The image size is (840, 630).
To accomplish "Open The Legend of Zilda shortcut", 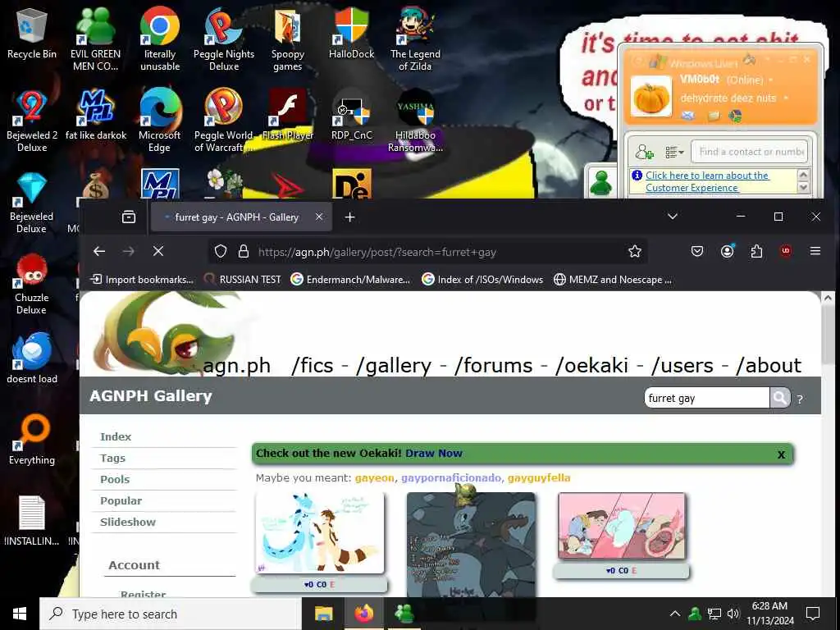I will coord(415,39).
